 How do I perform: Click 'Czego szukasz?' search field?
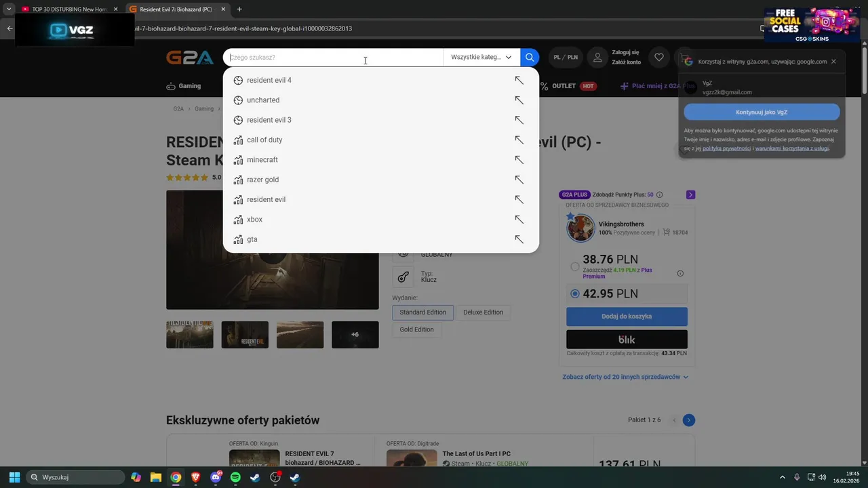333,58
